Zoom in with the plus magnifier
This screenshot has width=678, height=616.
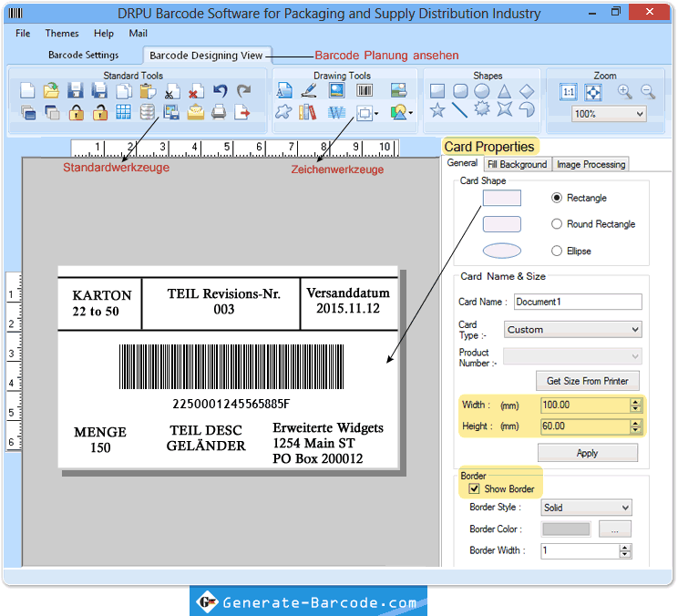pyautogui.click(x=624, y=92)
